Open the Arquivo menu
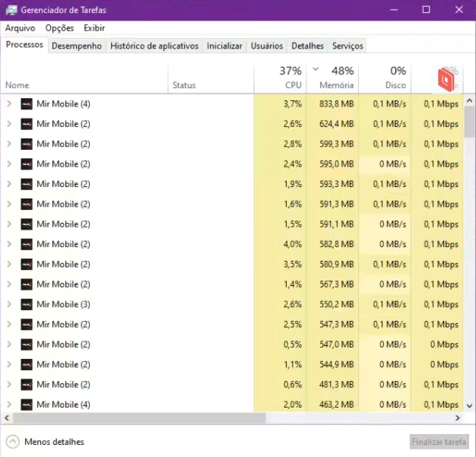The width and height of the screenshot is (476, 457). 20,28
